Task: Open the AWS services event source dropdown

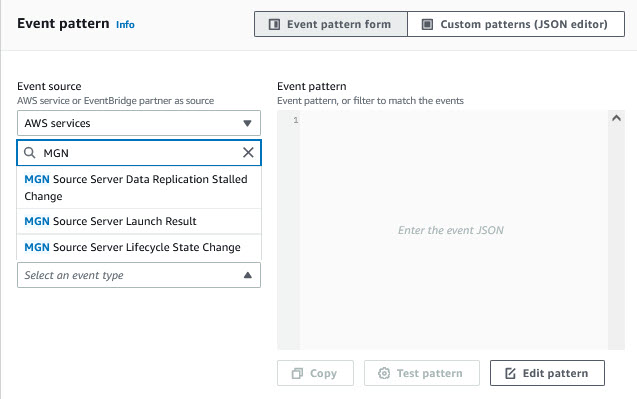Action: [x=139, y=123]
